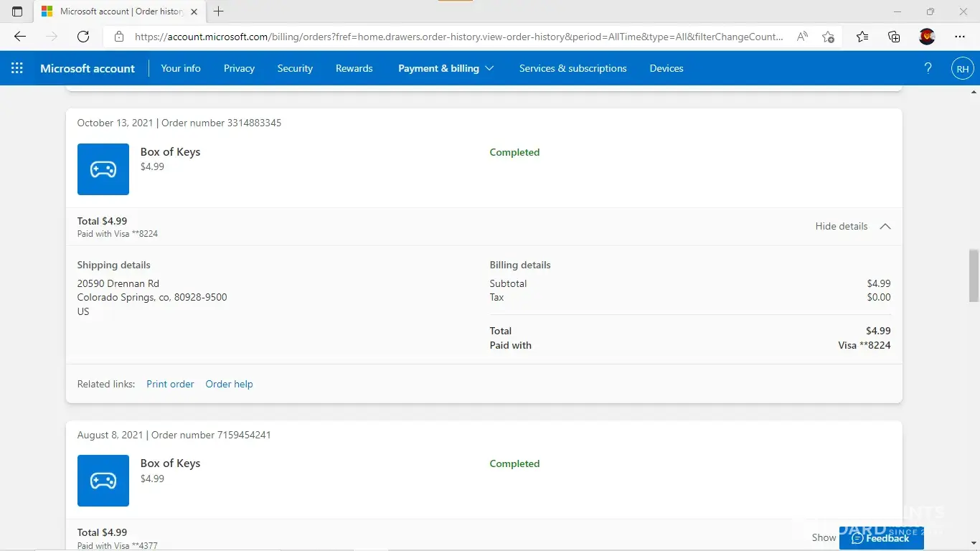Add this page to favorites star icon
This screenshot has width=980, height=551.
click(x=828, y=37)
